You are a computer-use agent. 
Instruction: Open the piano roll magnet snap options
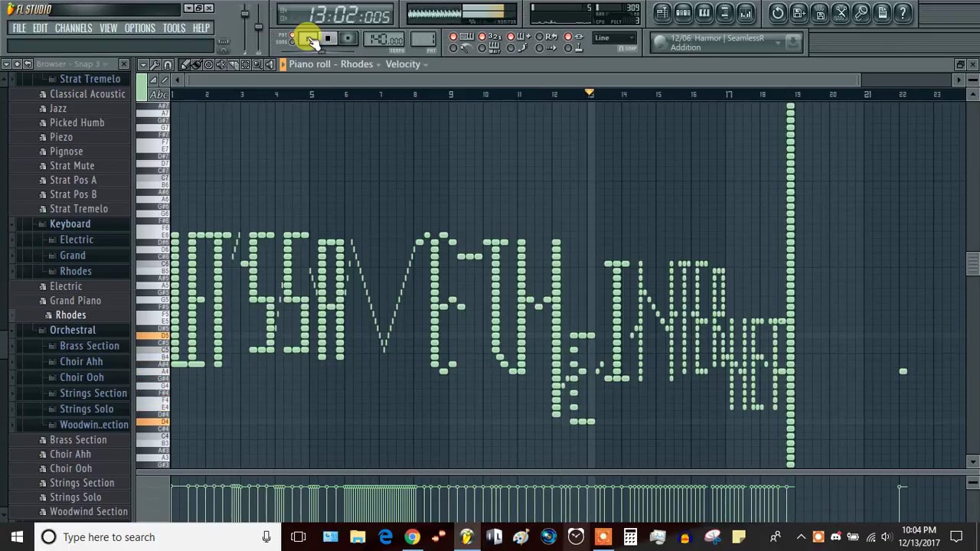[168, 64]
